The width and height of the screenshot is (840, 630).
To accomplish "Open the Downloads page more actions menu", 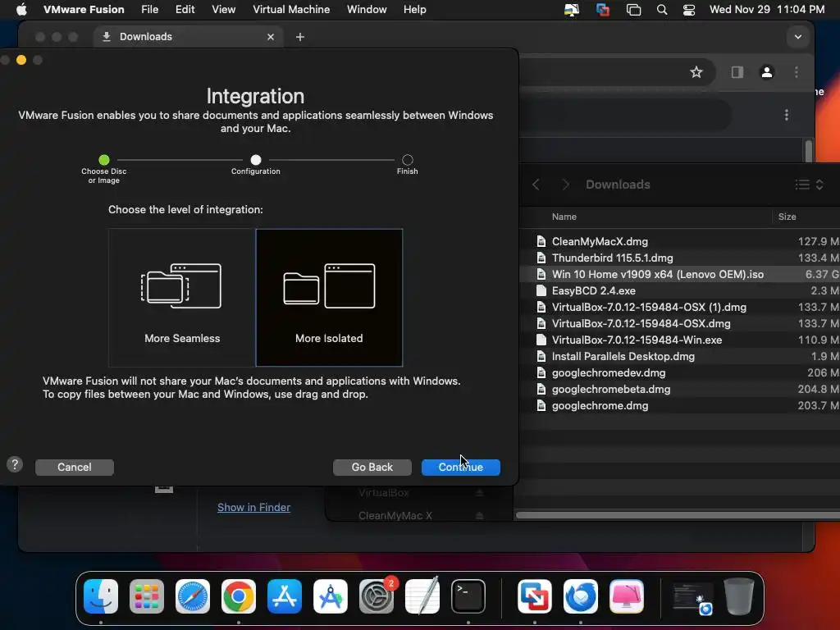I will click(787, 115).
